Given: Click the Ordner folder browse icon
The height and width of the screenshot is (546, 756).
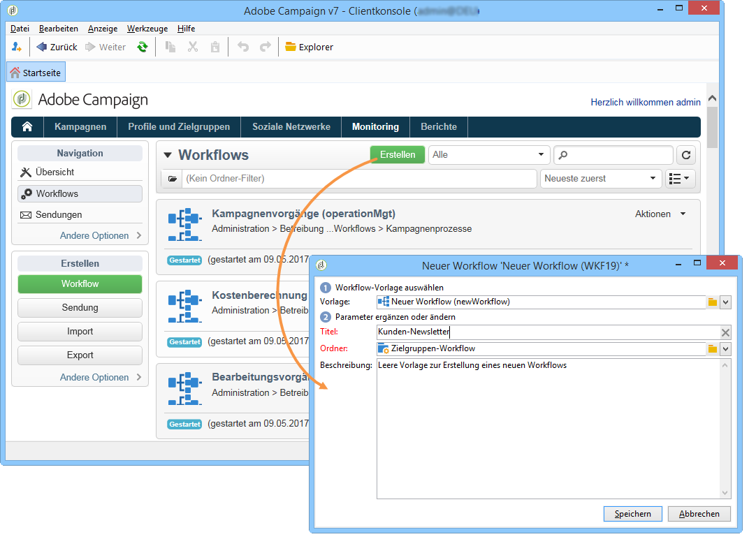Looking at the screenshot, I should click(x=713, y=349).
